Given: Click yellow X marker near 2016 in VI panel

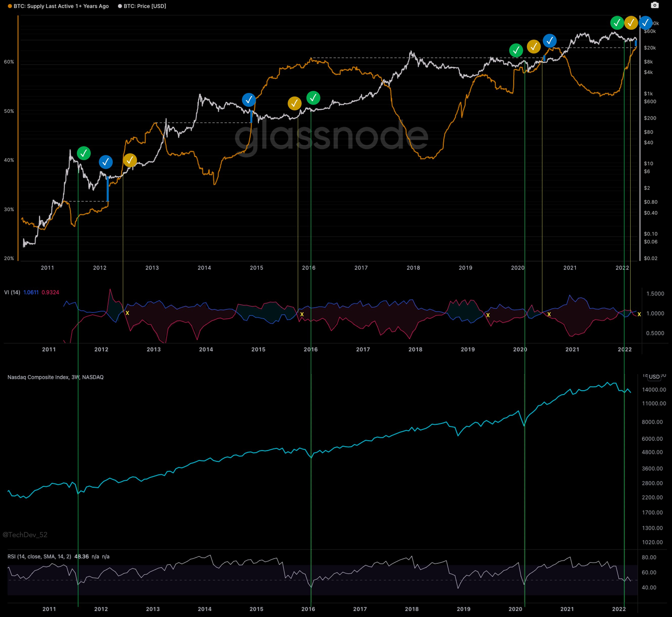Looking at the screenshot, I should [302, 314].
